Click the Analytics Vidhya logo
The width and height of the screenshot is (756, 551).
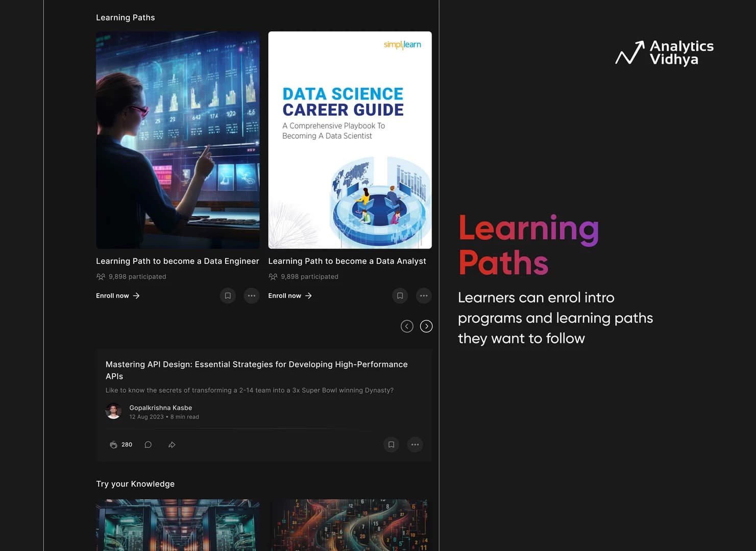point(664,53)
